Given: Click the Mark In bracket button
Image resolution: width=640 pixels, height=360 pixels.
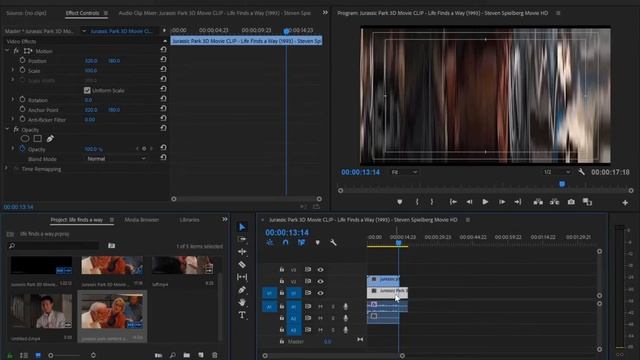Looking at the screenshot, I should tap(417, 202).
